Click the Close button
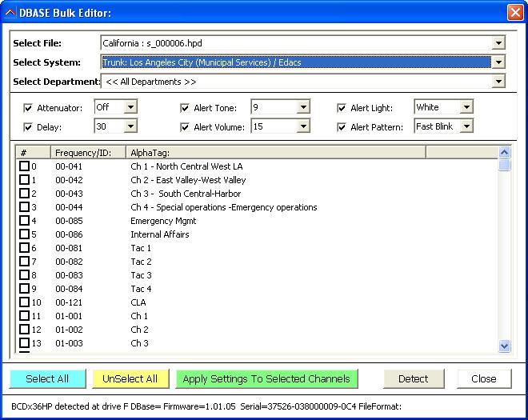528x420 pixels. 484,379
